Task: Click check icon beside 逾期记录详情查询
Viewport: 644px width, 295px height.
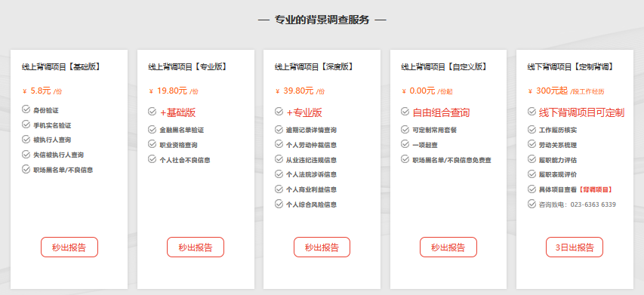Action: tap(279, 129)
